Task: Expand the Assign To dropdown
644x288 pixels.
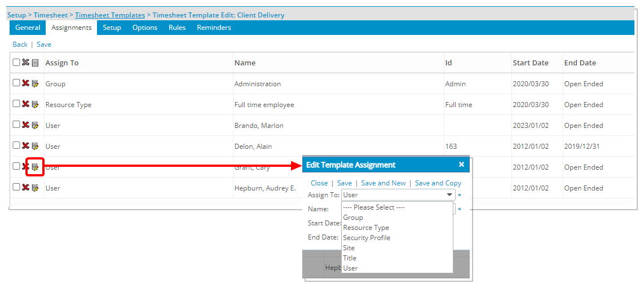Action: click(449, 195)
